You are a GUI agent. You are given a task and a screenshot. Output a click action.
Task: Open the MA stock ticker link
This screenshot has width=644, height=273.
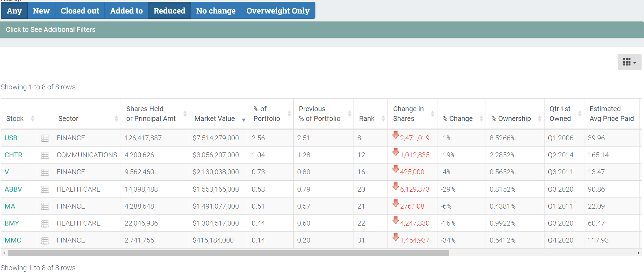pyautogui.click(x=10, y=206)
